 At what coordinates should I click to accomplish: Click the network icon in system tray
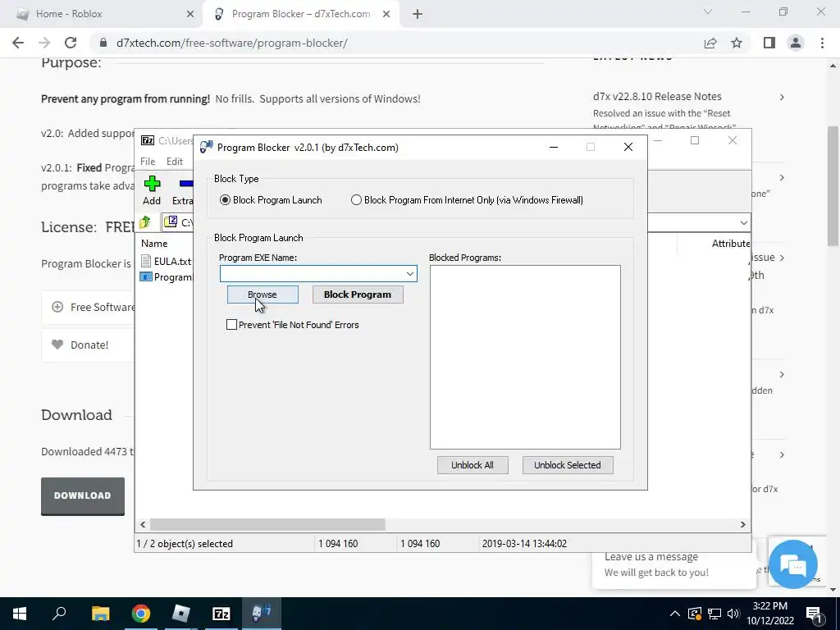[x=714, y=614]
